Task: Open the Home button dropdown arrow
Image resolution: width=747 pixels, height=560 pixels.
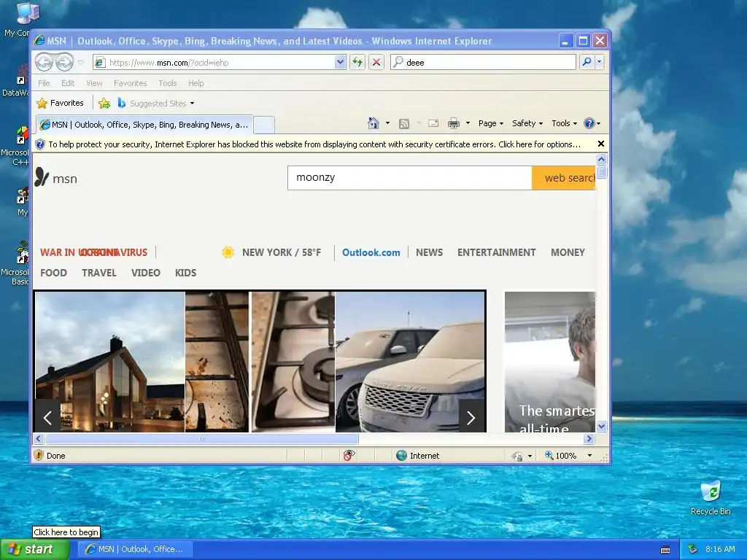Action: pyautogui.click(x=387, y=123)
